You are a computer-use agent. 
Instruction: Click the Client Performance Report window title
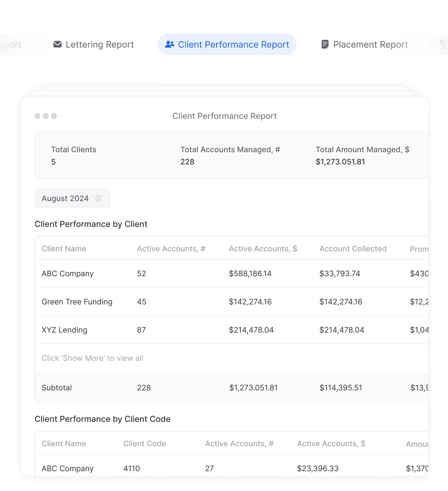click(x=224, y=116)
